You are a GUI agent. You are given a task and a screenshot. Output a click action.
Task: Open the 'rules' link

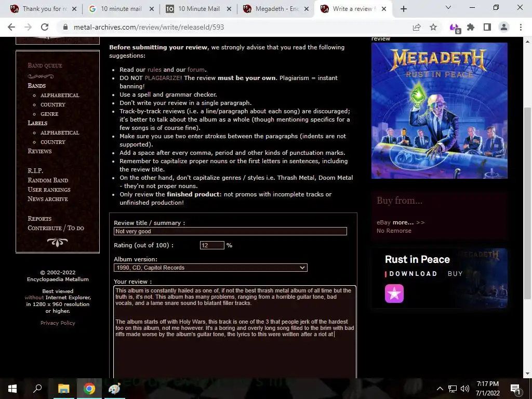tap(154, 70)
